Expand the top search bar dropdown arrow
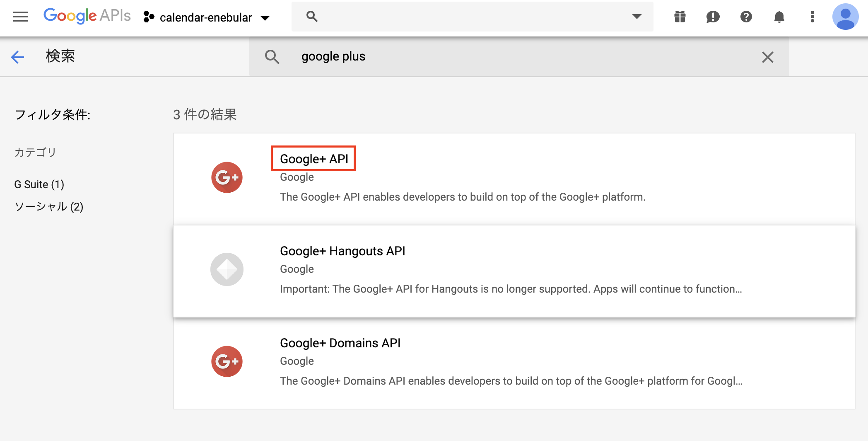Image resolution: width=868 pixels, height=441 pixels. [x=637, y=17]
